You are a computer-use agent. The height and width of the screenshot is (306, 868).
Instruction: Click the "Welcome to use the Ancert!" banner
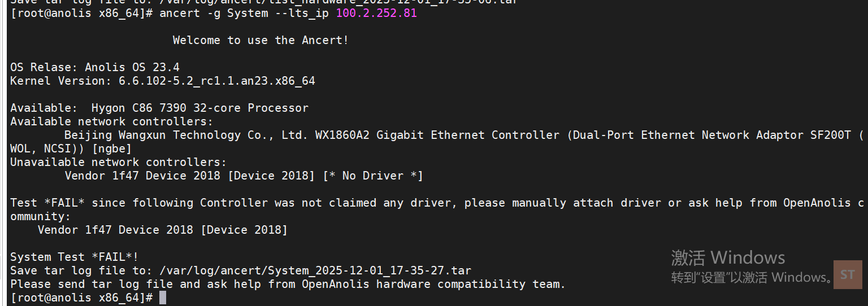click(x=261, y=40)
